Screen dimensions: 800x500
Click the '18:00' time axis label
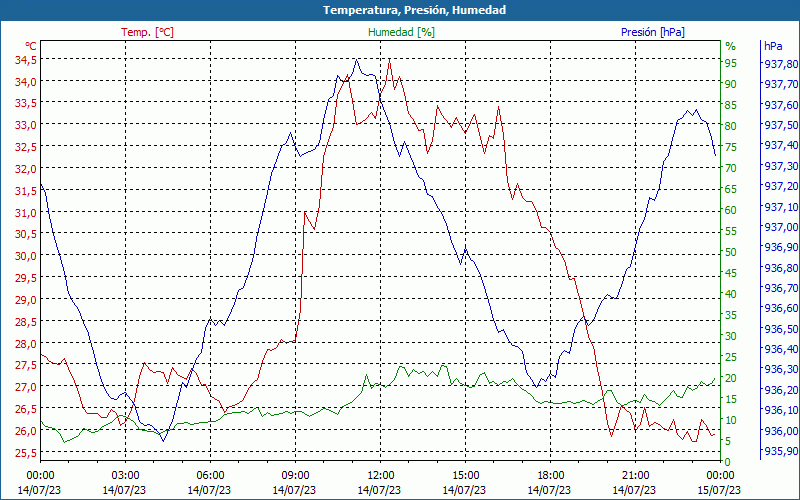pyautogui.click(x=551, y=476)
